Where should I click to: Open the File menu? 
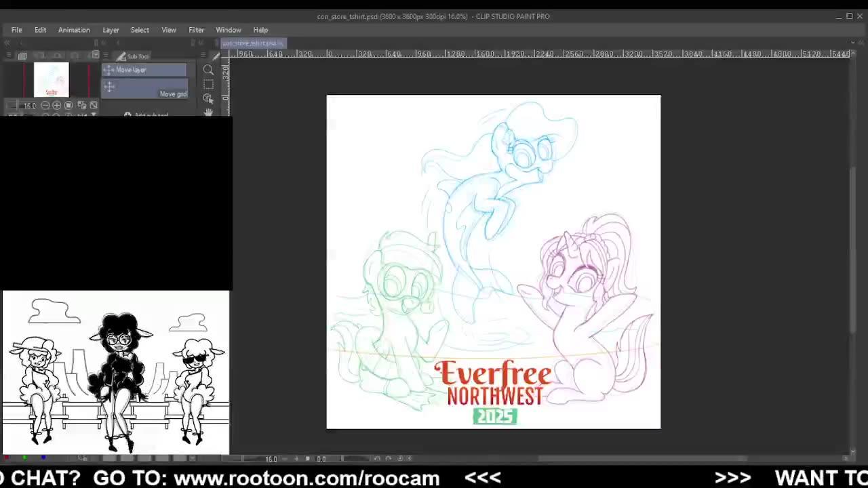point(16,30)
